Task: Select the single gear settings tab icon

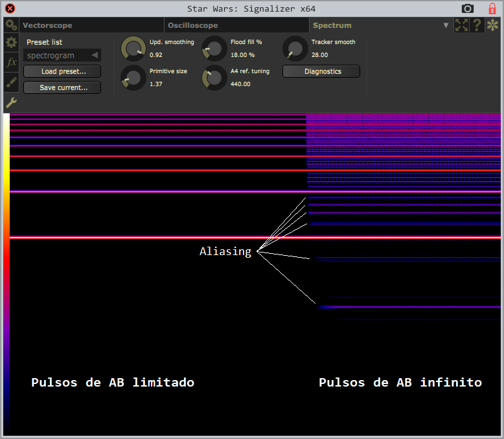Action: tap(11, 42)
